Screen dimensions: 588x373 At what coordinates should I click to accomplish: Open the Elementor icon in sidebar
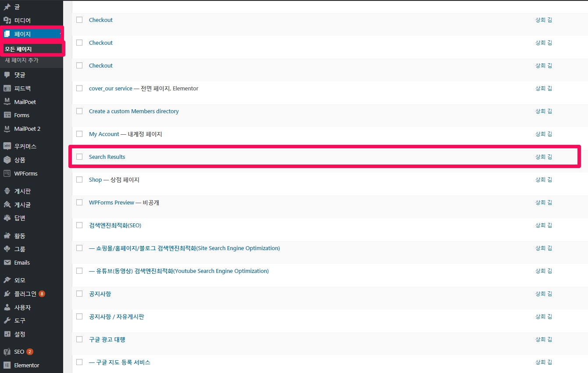7,365
